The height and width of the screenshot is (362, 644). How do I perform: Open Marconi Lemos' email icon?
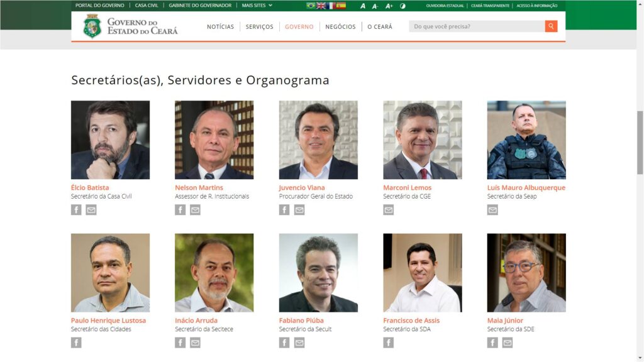[388, 210]
